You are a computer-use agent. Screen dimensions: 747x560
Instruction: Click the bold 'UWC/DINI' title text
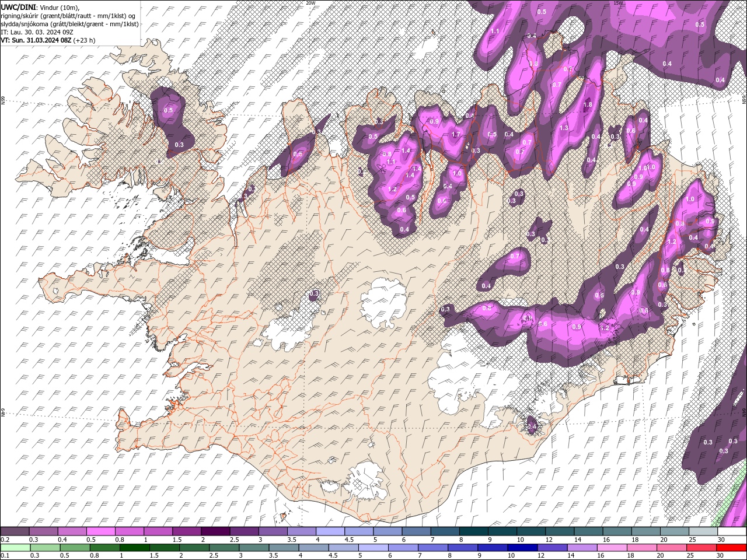point(17,6)
